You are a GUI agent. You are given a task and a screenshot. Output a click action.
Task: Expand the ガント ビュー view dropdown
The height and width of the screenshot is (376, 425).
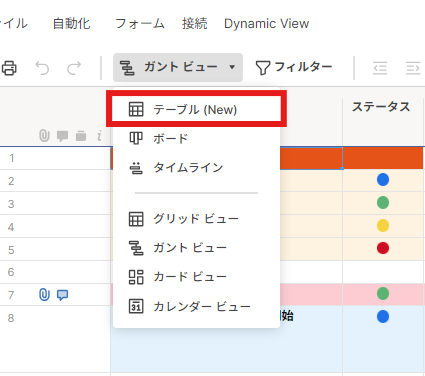(178, 67)
